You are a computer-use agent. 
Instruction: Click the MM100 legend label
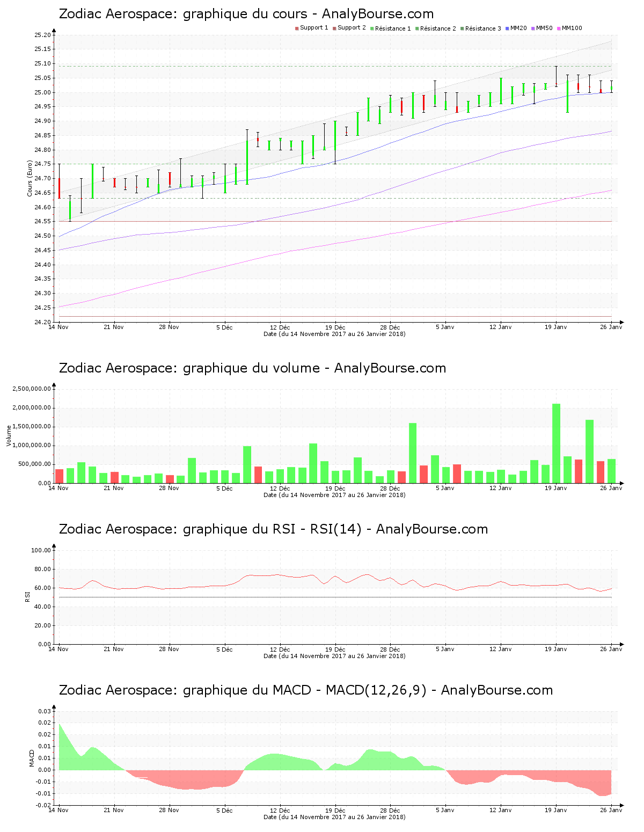[x=572, y=28]
